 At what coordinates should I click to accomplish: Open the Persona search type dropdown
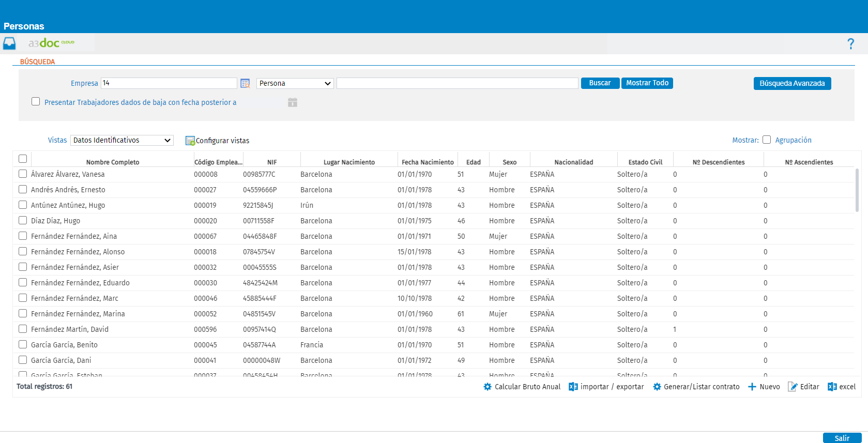(295, 83)
